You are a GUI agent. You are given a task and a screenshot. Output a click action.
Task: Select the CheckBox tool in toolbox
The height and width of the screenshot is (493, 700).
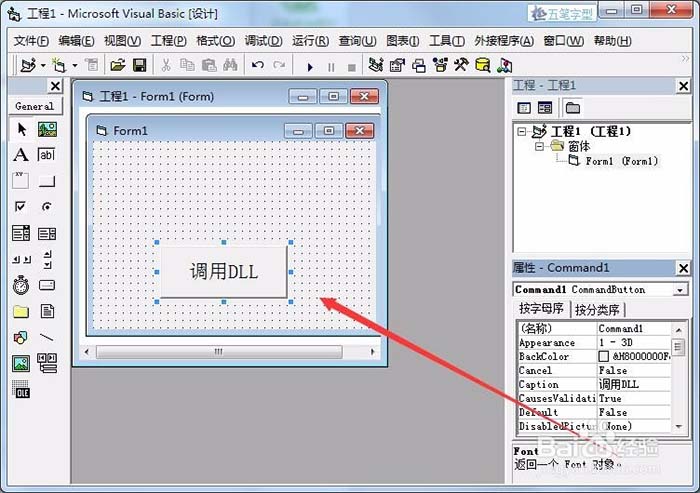tap(21, 206)
